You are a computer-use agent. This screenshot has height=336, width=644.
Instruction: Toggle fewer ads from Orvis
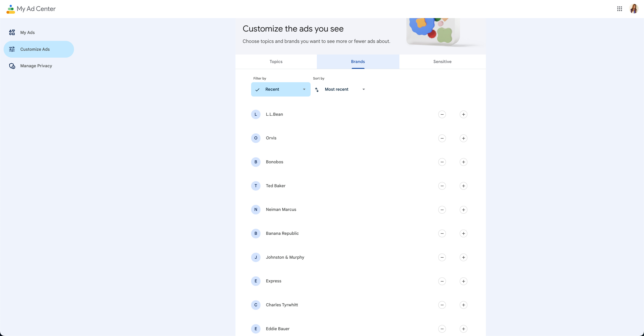click(x=442, y=138)
